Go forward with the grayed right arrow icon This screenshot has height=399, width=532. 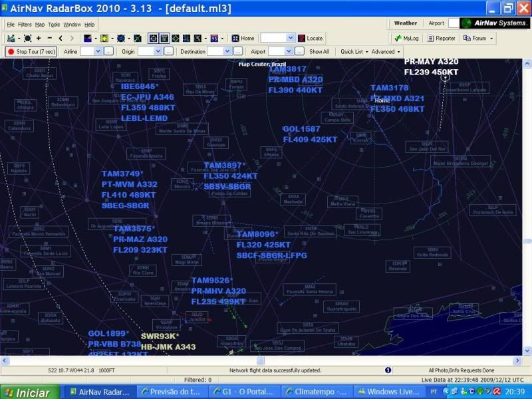point(72,39)
